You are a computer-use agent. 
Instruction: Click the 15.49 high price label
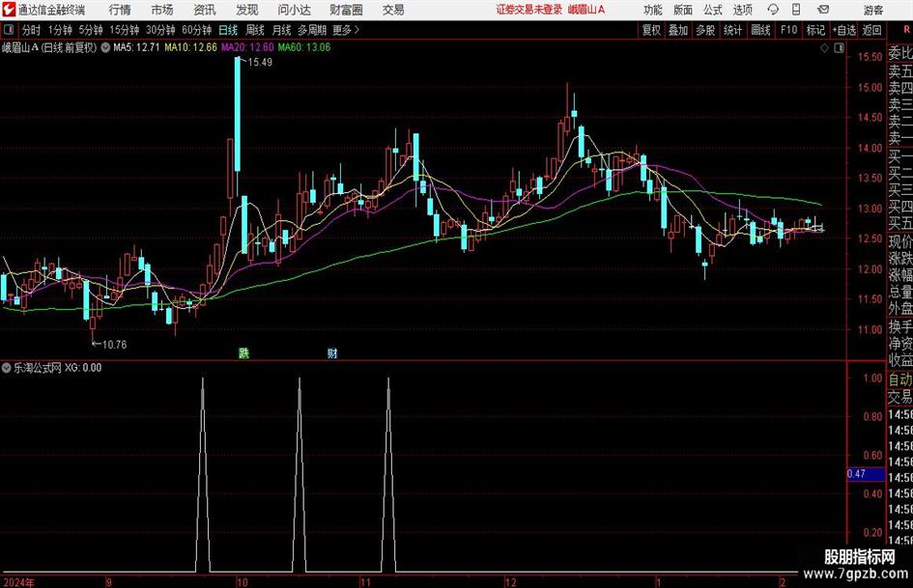point(260,63)
